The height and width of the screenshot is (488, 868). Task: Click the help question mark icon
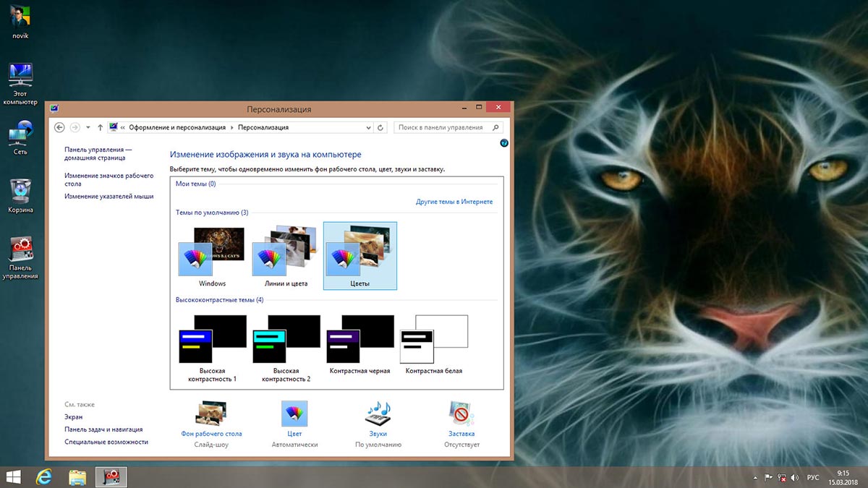tap(504, 143)
